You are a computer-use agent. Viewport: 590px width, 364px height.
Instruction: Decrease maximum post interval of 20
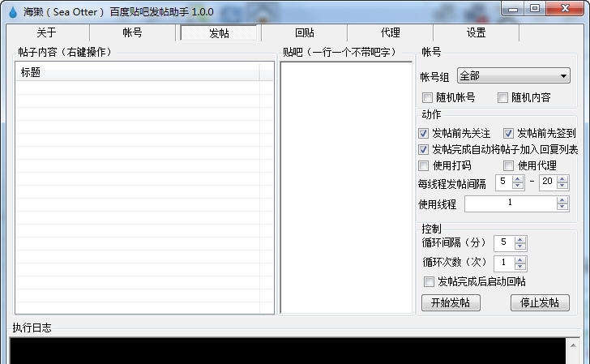coord(562,186)
